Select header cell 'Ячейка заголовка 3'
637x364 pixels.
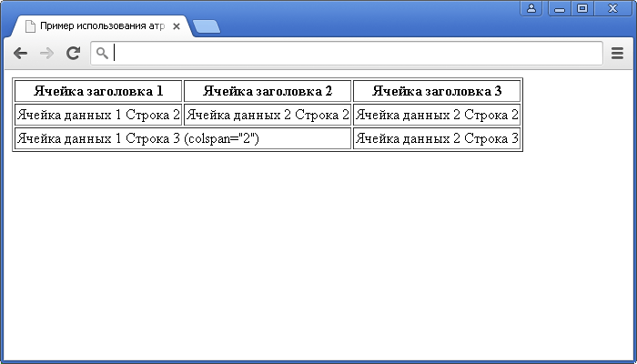point(437,91)
